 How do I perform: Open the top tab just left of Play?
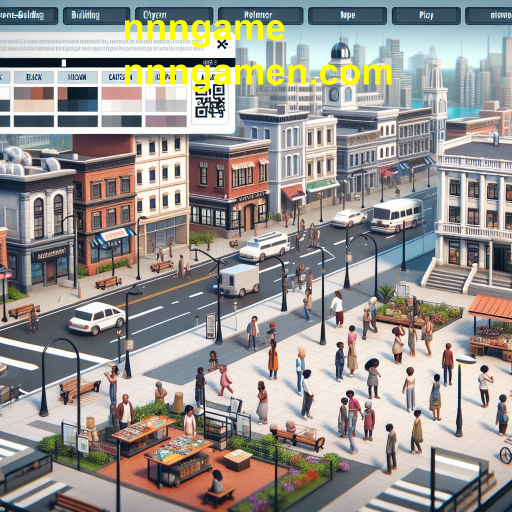coord(347,16)
